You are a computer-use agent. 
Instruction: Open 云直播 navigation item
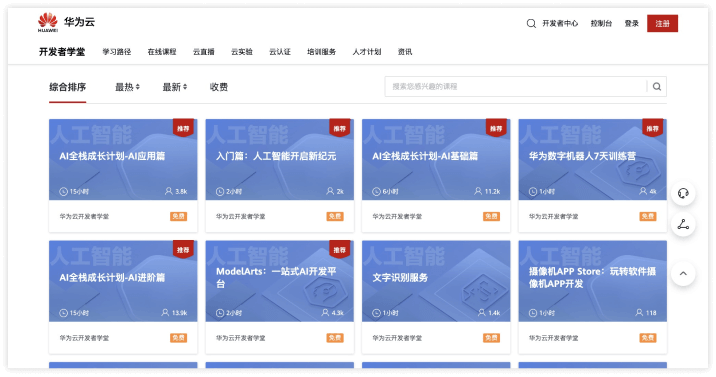point(204,52)
